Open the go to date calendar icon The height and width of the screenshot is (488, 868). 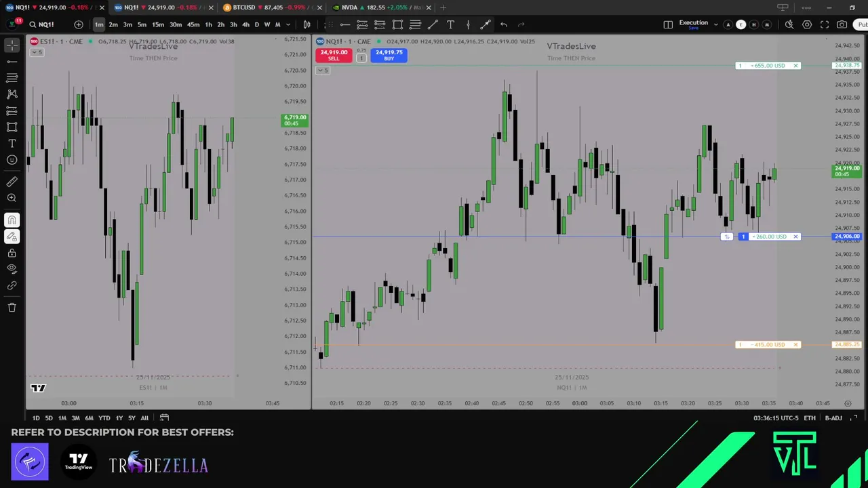point(164,418)
